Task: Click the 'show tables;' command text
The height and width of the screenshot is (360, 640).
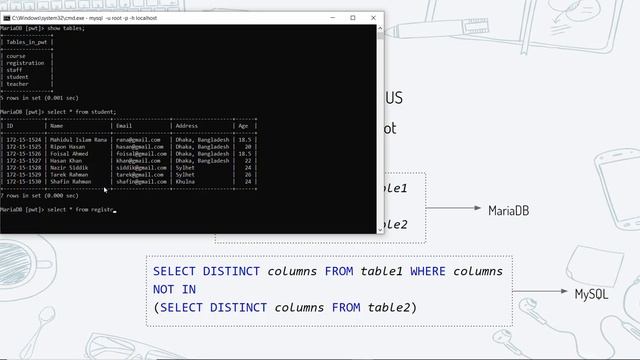Action: coord(66,28)
